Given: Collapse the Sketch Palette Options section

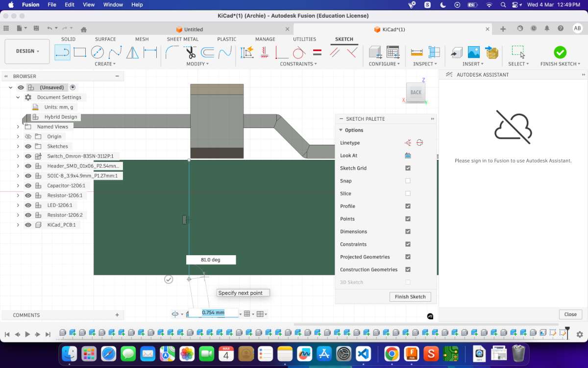Looking at the screenshot, I should (341, 130).
